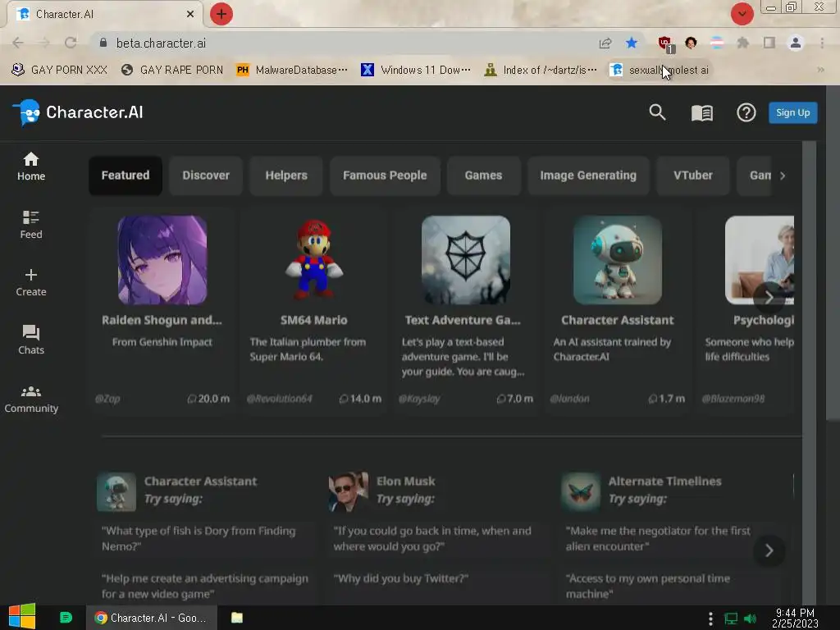The width and height of the screenshot is (840, 630).
Task: Toggle the bookmark star icon
Action: (632, 43)
